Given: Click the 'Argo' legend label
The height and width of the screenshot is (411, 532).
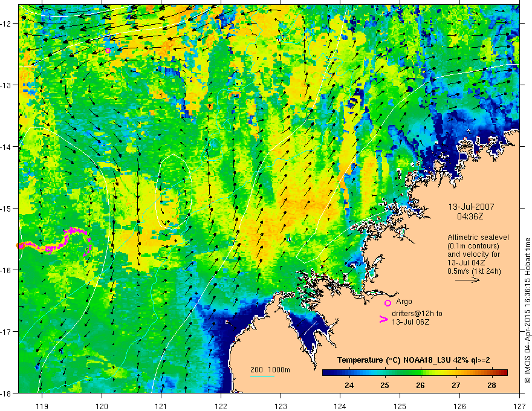Looking at the screenshot, I should [x=404, y=302].
